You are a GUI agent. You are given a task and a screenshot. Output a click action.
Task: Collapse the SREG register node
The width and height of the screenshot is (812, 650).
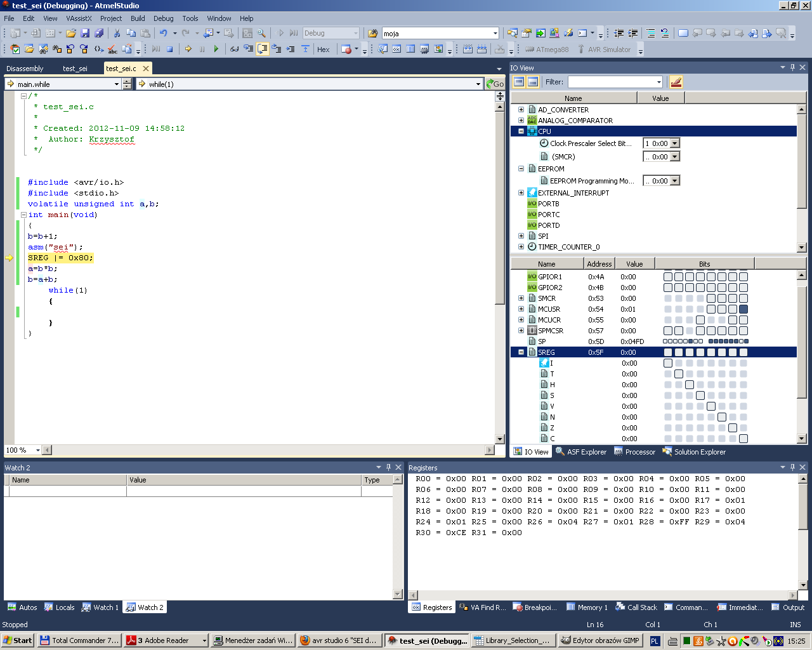pos(521,352)
